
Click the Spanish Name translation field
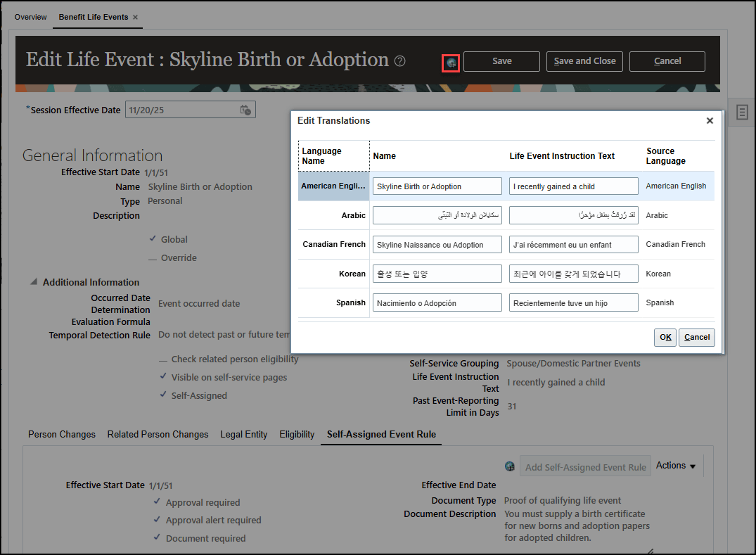point(437,302)
